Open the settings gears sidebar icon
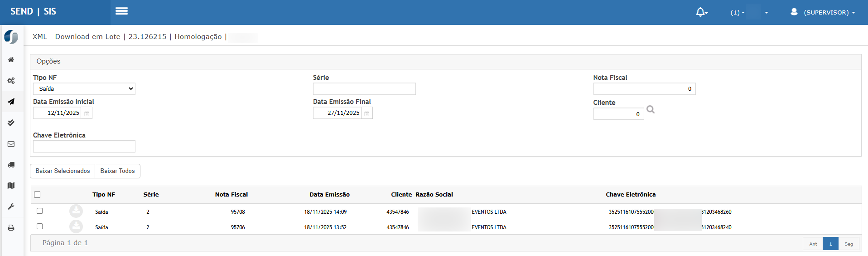 point(11,81)
